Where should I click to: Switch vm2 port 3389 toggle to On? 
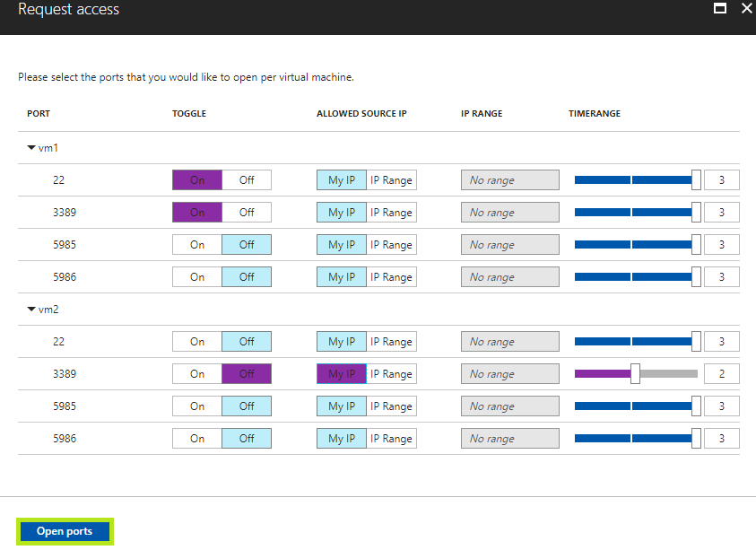coord(197,374)
